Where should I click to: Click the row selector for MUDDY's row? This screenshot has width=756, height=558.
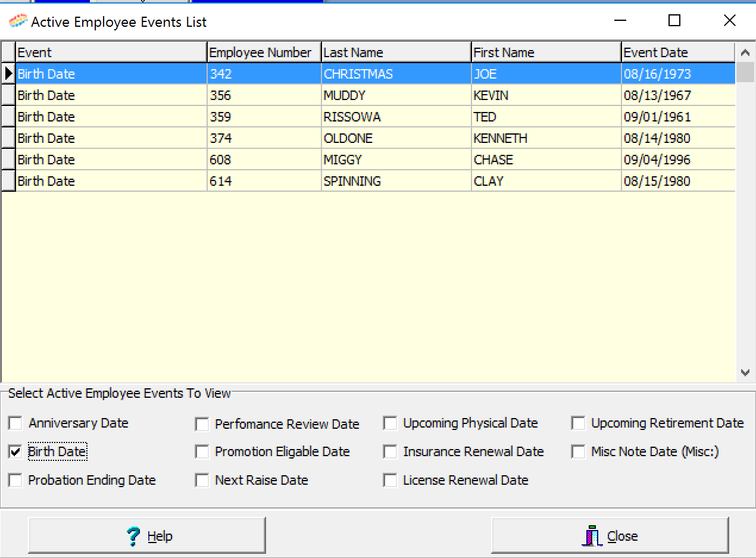pyautogui.click(x=8, y=95)
